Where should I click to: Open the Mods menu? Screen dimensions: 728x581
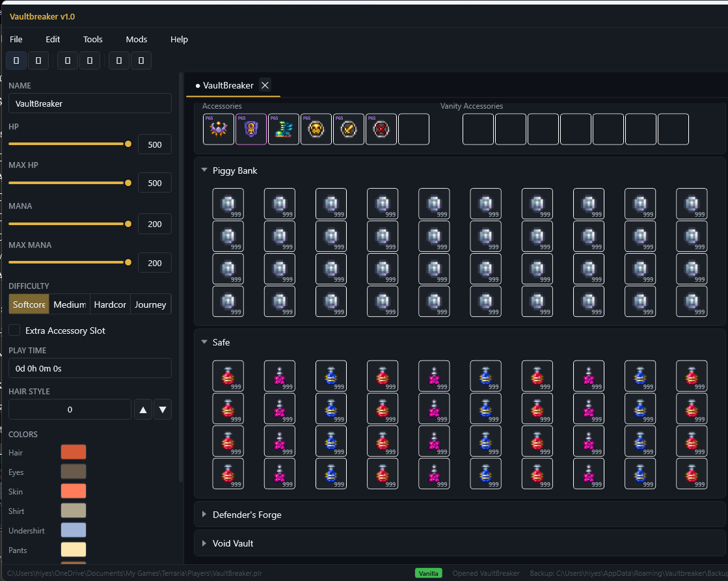(x=137, y=39)
